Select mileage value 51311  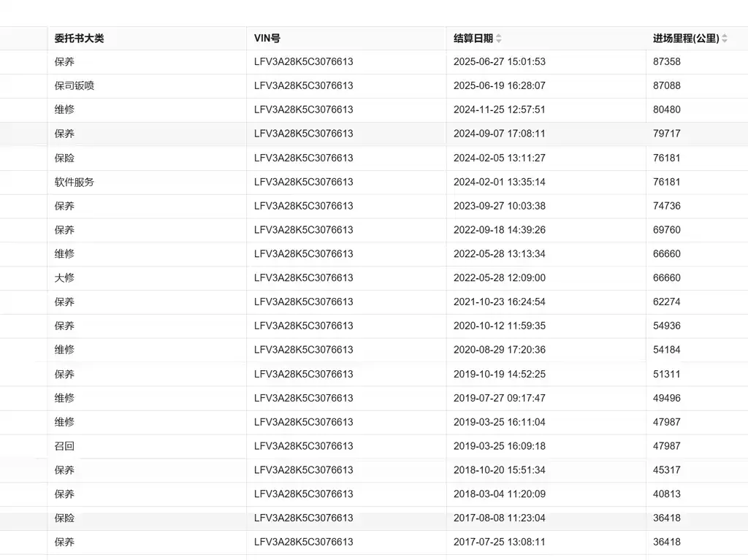click(666, 374)
